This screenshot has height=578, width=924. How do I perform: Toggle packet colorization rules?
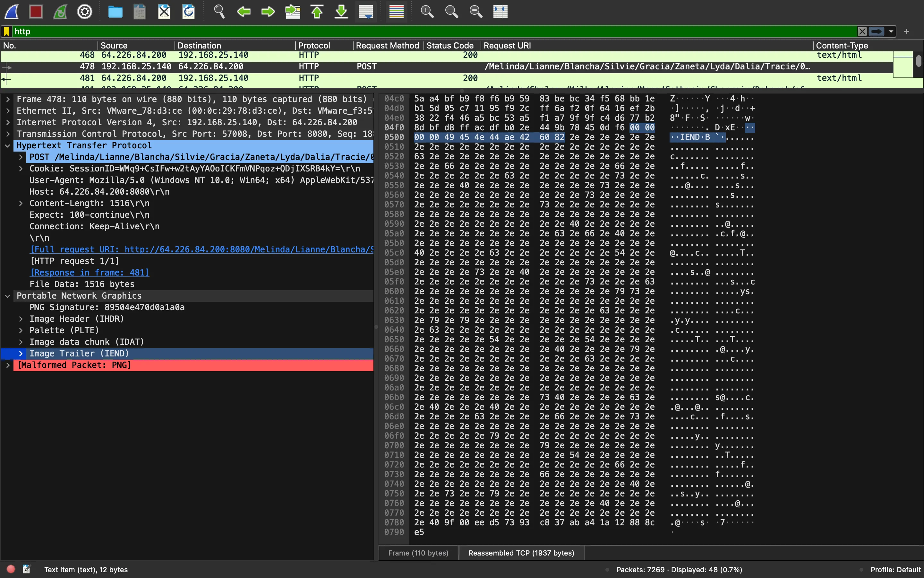pyautogui.click(x=396, y=12)
